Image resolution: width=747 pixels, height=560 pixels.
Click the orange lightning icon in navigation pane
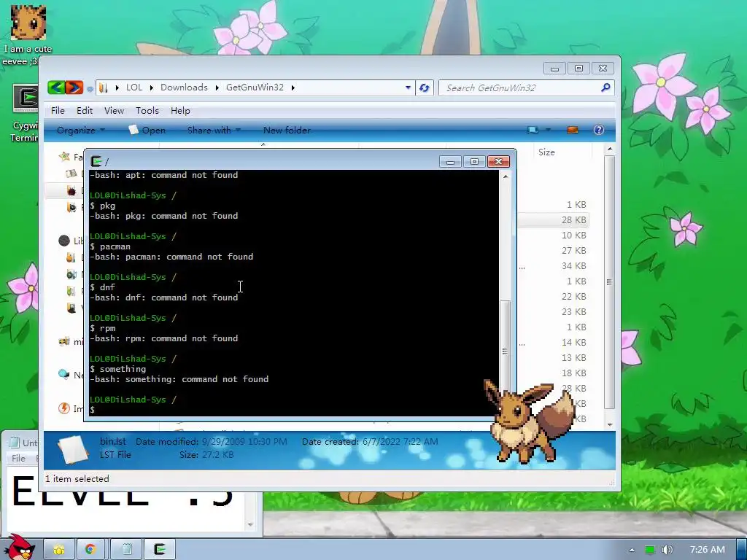64,408
